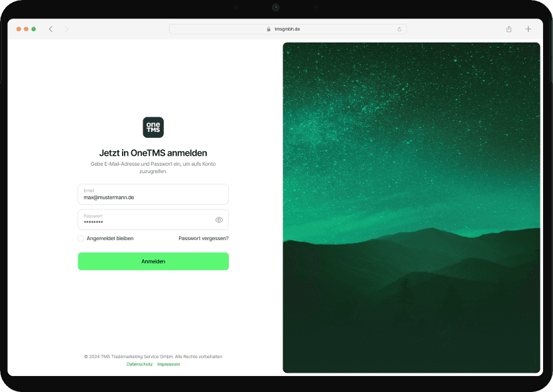The height and width of the screenshot is (392, 553).
Task: Click the browser forward arrow
Action: (67, 29)
